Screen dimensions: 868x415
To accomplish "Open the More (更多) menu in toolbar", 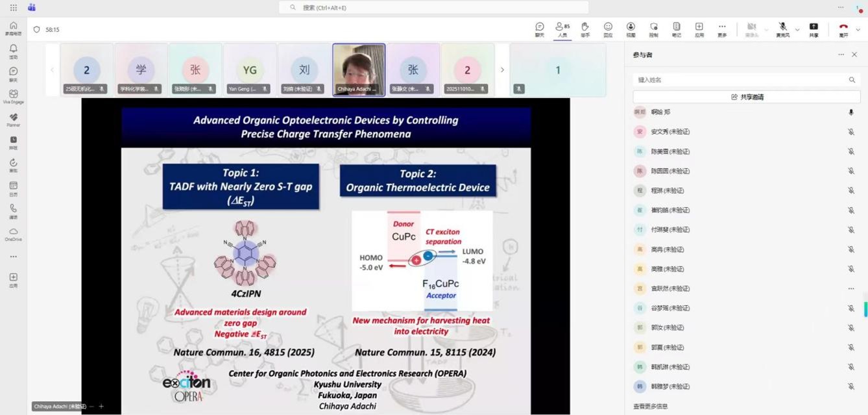I will point(722,29).
